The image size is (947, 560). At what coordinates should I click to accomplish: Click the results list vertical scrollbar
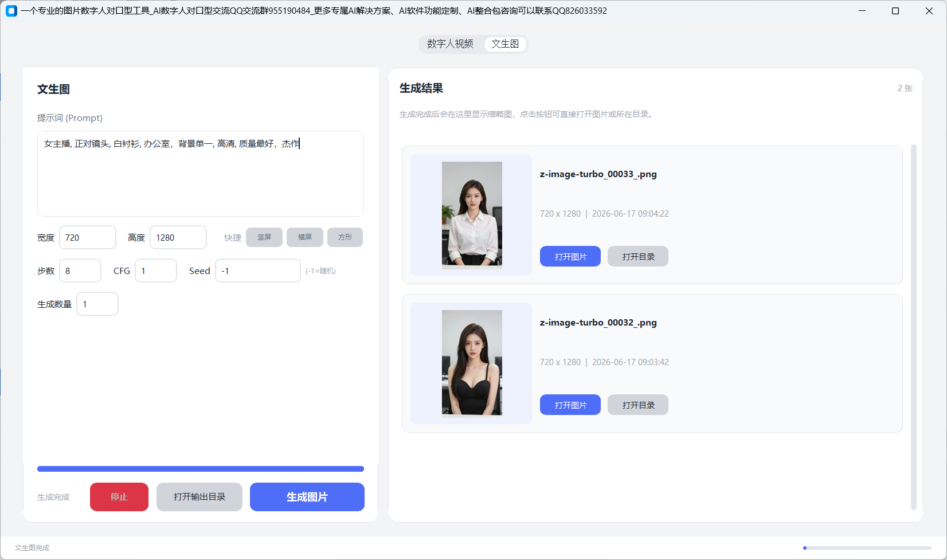(914, 327)
